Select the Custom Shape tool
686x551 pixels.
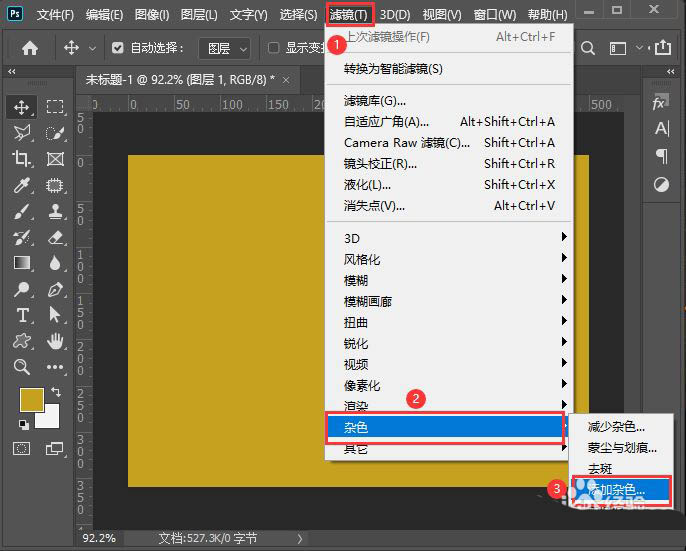[x=21, y=340]
